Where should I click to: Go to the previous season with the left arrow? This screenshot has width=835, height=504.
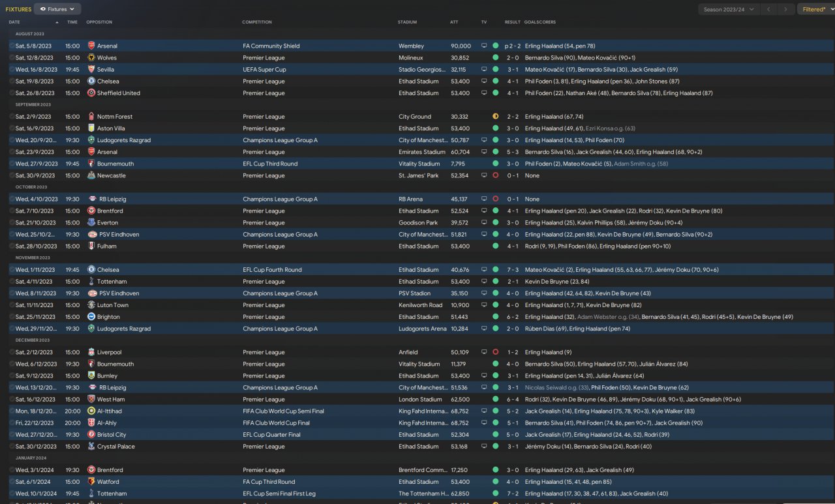coord(769,9)
